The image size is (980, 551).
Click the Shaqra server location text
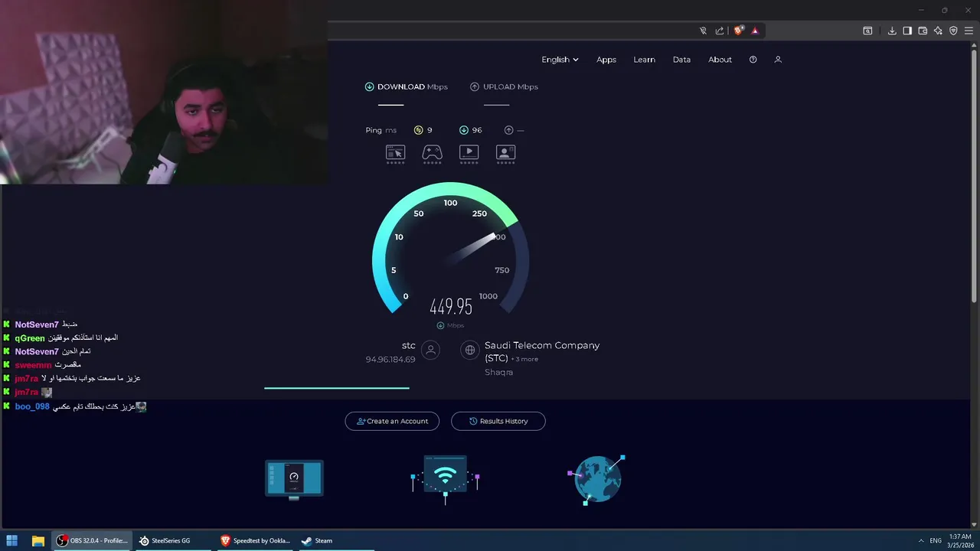(498, 372)
